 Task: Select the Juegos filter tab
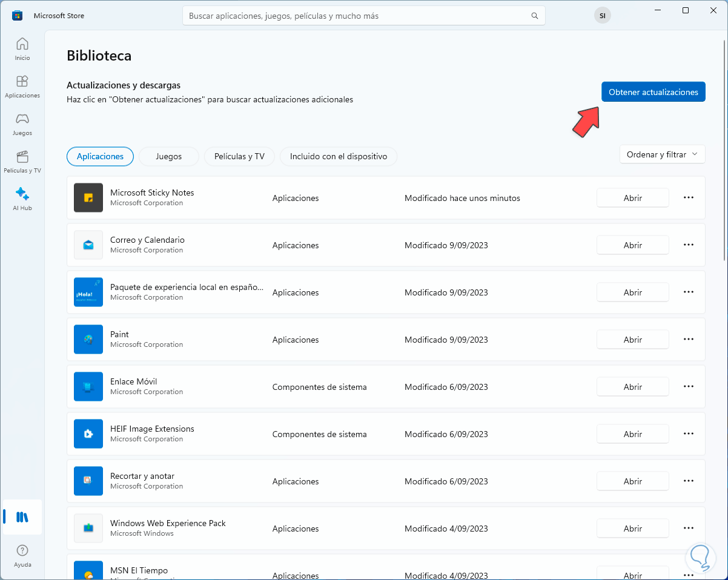point(168,156)
